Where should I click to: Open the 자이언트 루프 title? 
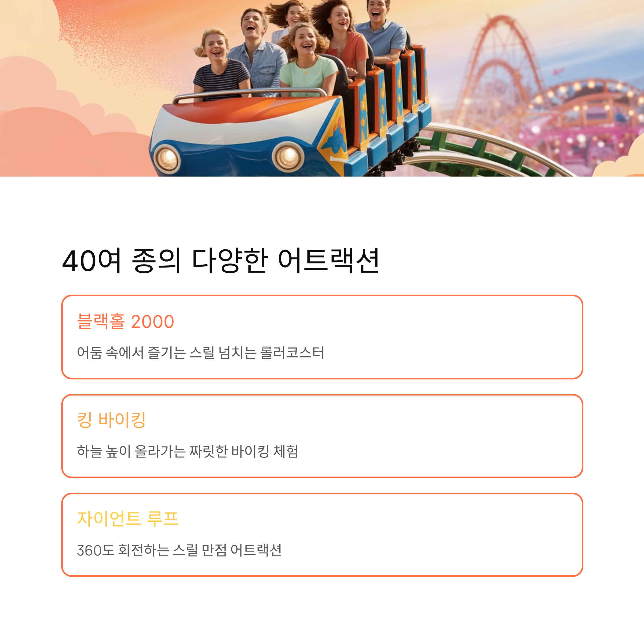coord(128,518)
